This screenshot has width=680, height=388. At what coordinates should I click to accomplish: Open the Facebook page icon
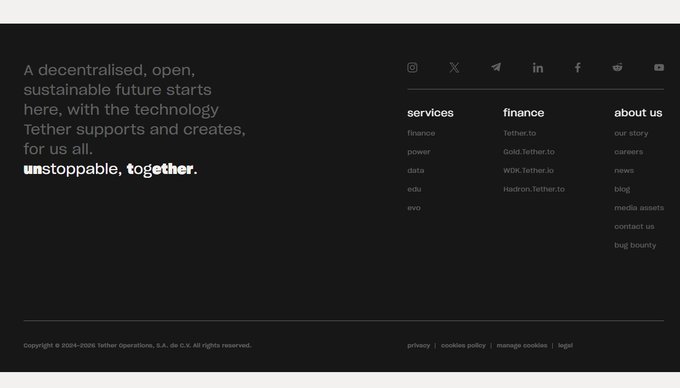[x=578, y=68]
